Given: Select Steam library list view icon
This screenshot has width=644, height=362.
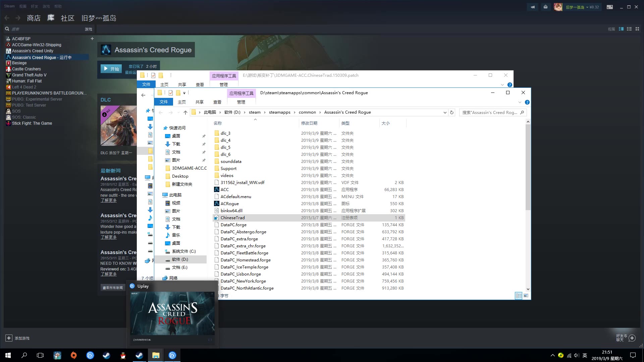Looking at the screenshot, I should click(x=629, y=29).
